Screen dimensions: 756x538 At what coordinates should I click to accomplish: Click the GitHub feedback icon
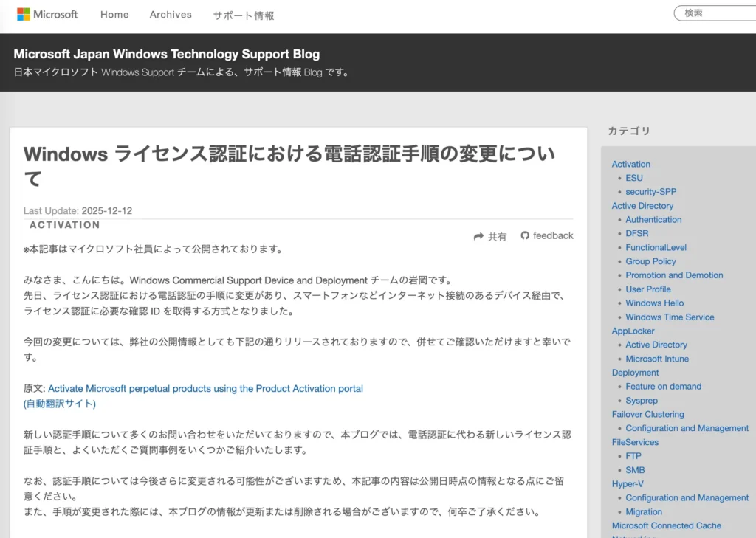pos(525,236)
